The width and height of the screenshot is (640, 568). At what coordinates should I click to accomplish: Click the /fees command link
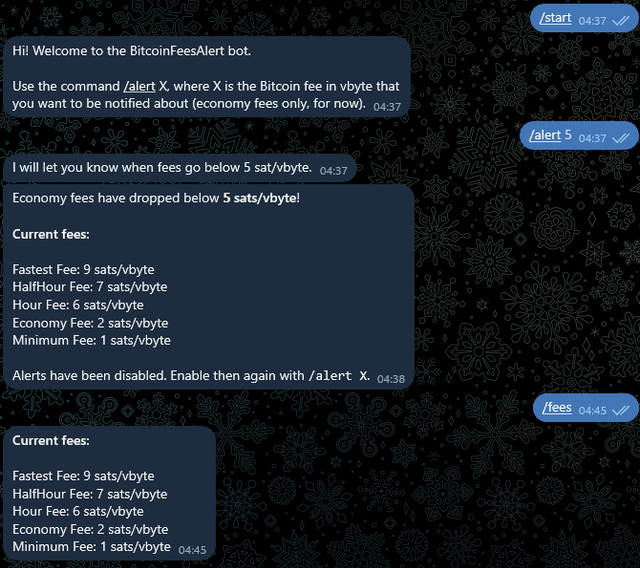557,408
